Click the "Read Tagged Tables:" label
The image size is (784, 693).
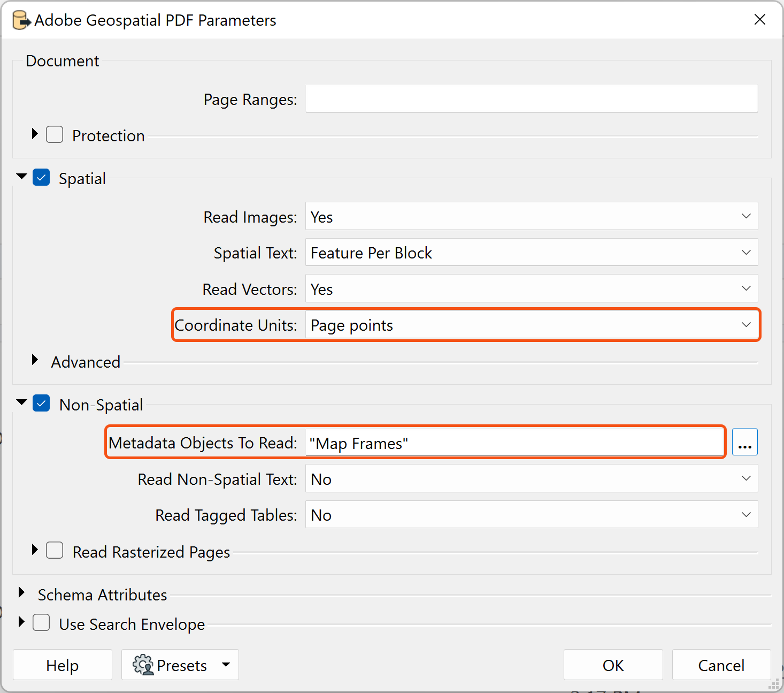point(226,515)
